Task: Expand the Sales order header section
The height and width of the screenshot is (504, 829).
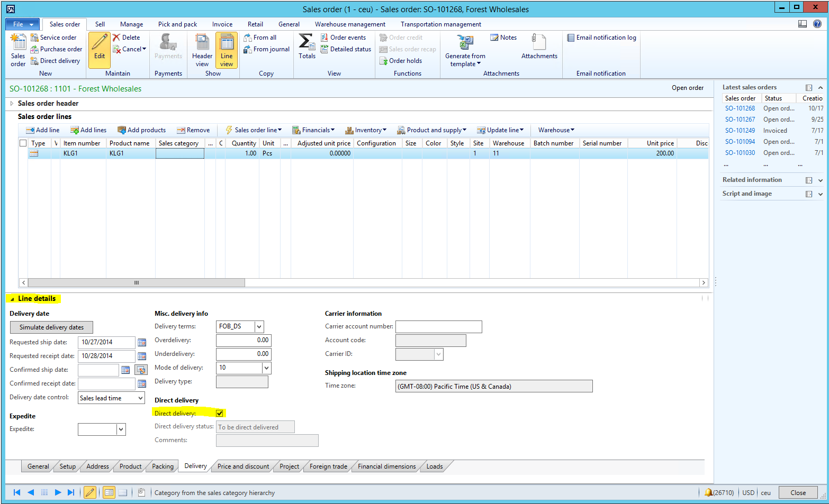Action: click(x=12, y=104)
